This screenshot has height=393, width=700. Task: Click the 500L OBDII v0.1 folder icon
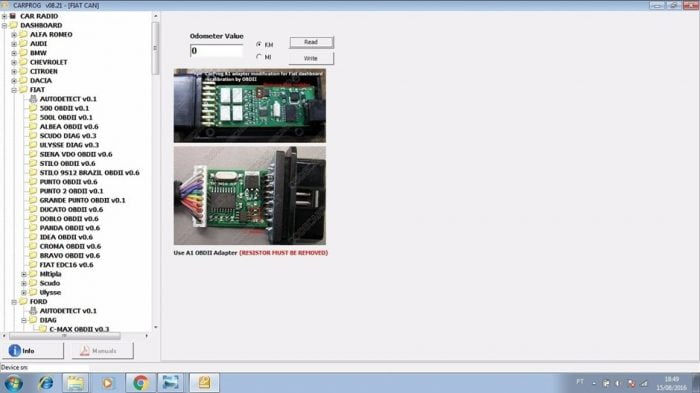(33, 117)
